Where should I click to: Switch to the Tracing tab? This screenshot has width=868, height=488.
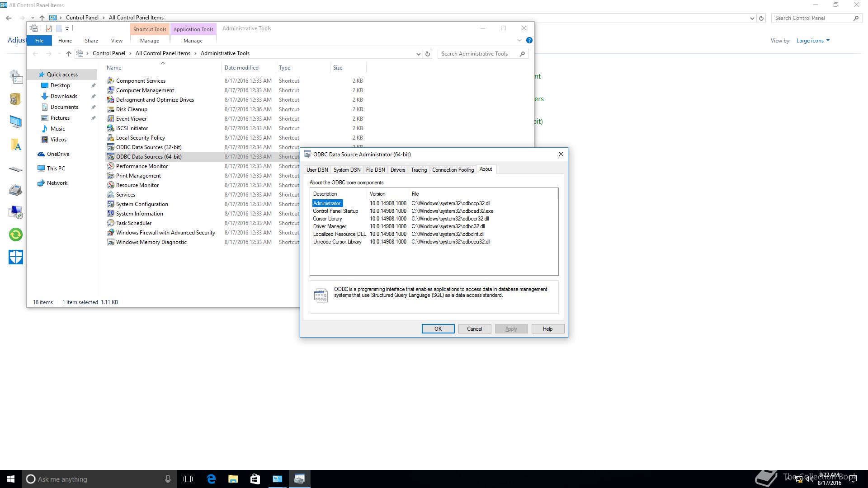pos(419,170)
